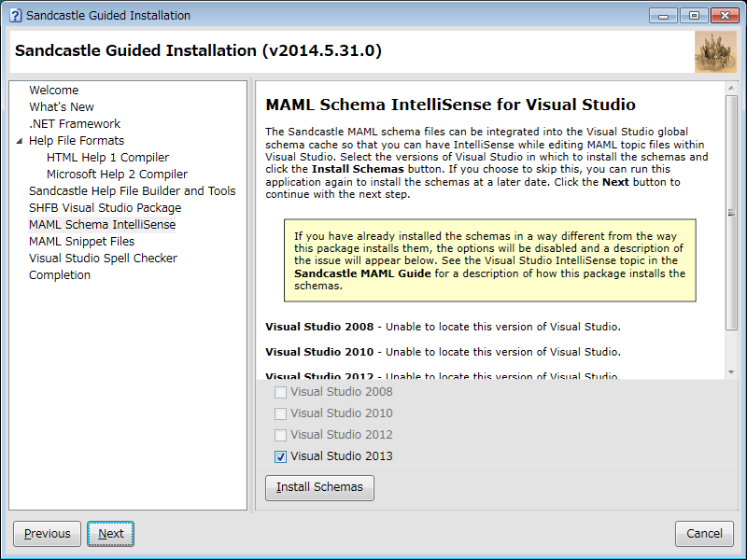Select the Help File Formats step

(x=77, y=141)
